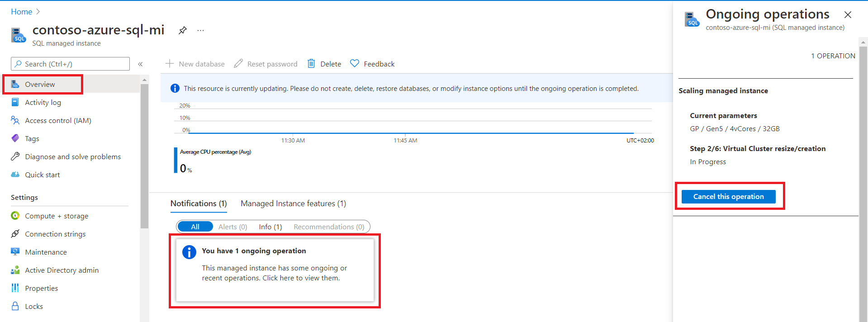
Task: Click the Maintenance sidebar label
Action: point(46,252)
